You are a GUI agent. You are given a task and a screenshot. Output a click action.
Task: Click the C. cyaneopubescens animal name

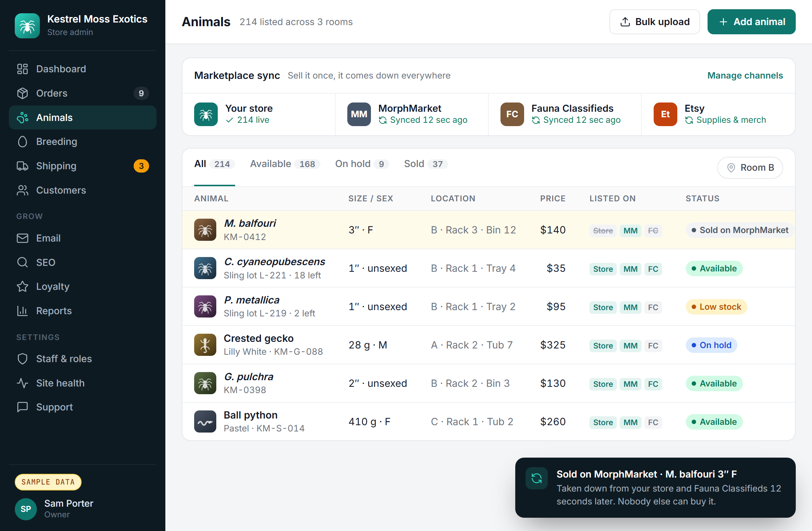(x=275, y=262)
